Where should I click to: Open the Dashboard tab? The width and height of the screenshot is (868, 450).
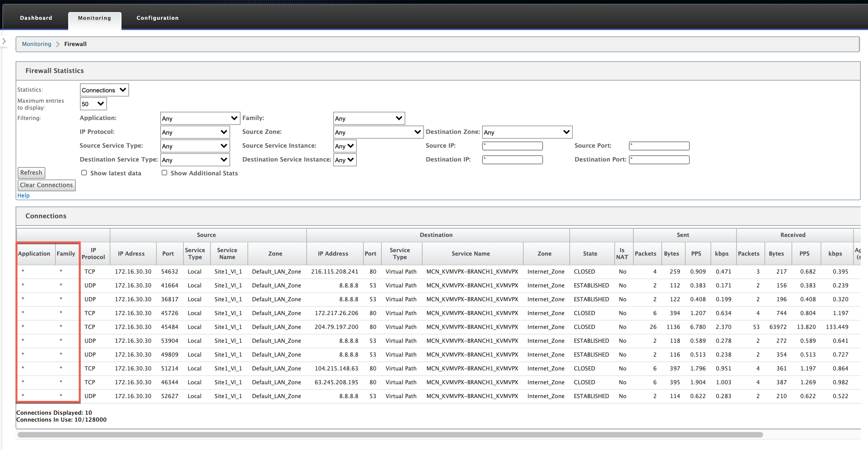click(36, 18)
